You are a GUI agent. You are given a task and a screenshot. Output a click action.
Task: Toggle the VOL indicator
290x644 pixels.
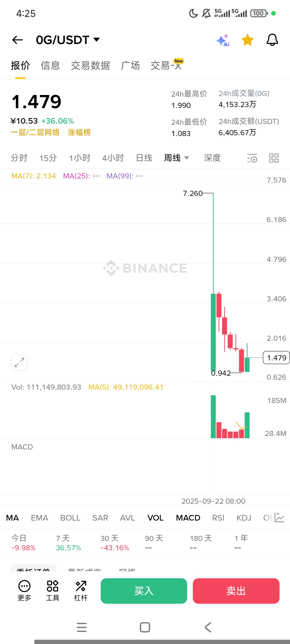tap(155, 518)
